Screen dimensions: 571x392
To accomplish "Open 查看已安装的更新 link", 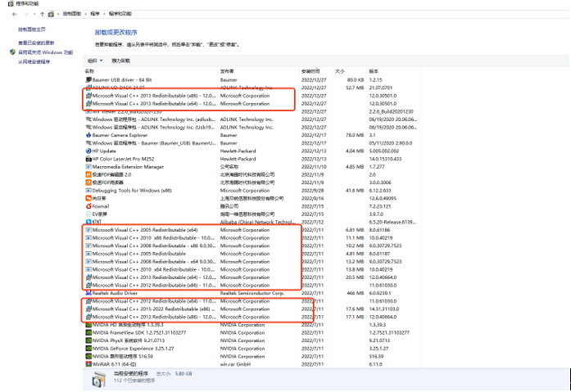I will (x=36, y=43).
